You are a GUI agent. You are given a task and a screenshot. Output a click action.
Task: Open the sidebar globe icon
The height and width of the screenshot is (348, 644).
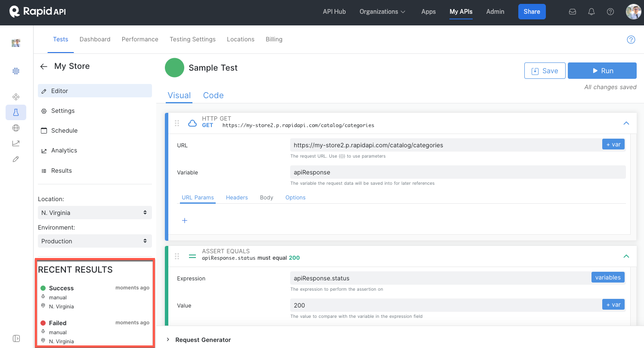pos(16,128)
